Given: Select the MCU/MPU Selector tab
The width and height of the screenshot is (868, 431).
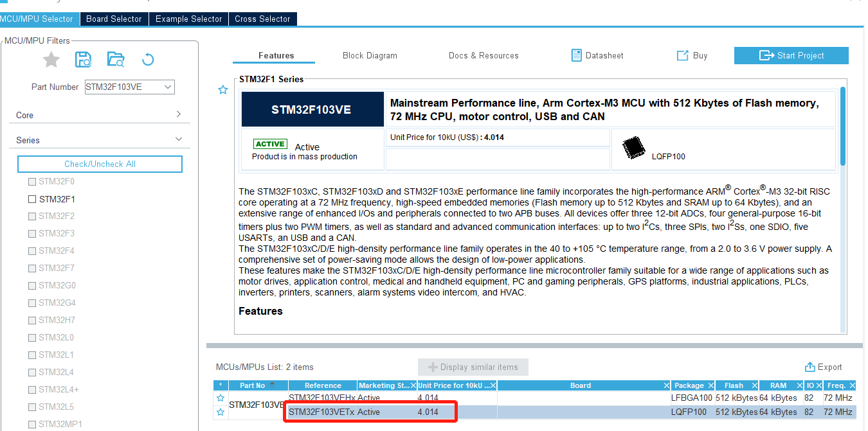Looking at the screenshot, I should 39,19.
